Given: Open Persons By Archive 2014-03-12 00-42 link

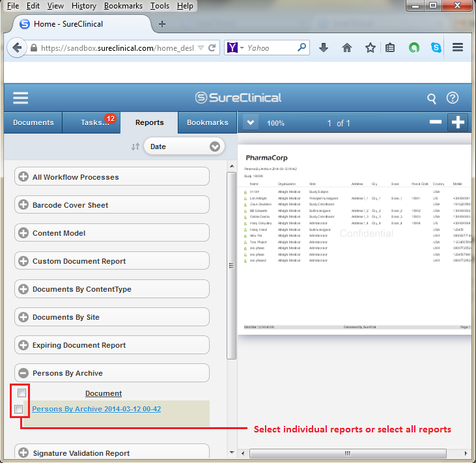Looking at the screenshot, I should pyautogui.click(x=96, y=409).
